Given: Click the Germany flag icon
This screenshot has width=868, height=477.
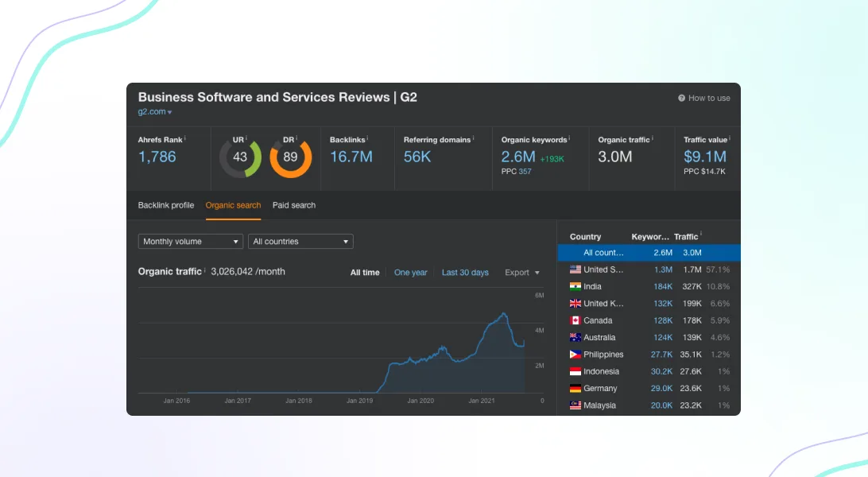Looking at the screenshot, I should (575, 389).
